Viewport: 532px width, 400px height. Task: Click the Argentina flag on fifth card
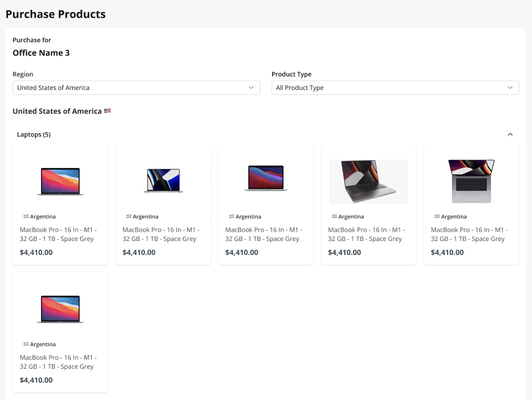click(x=437, y=217)
